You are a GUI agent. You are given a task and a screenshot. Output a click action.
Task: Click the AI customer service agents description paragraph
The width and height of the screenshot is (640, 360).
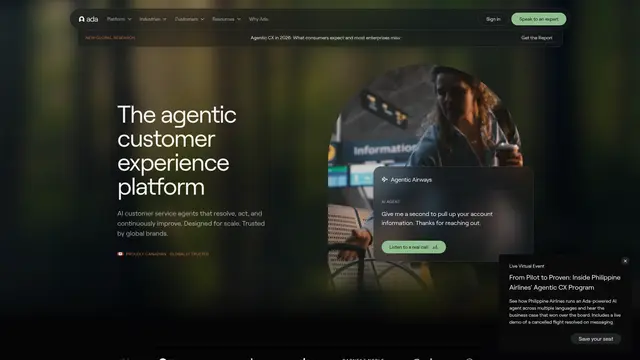[191, 223]
